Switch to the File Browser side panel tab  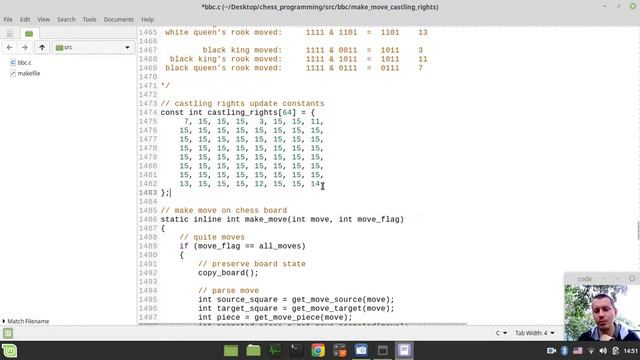29,33
